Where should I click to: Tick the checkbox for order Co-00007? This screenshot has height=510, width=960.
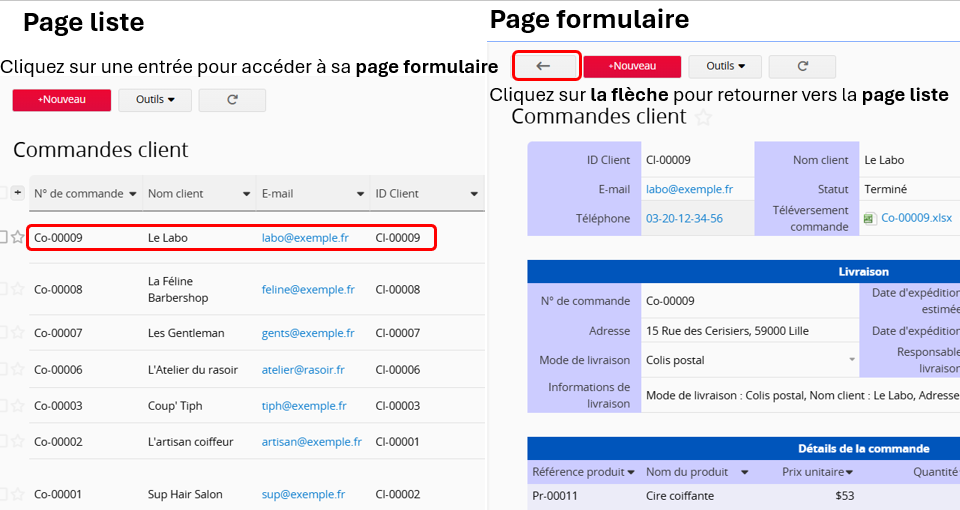(3, 333)
